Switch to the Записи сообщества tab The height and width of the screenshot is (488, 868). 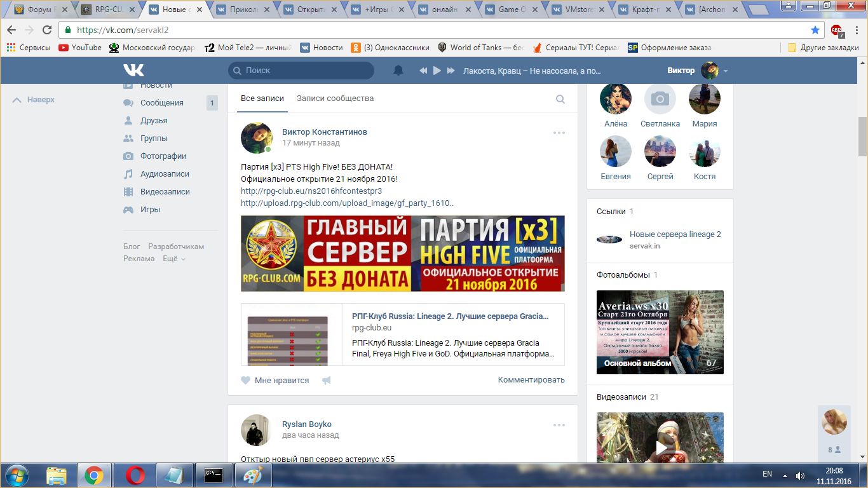click(x=335, y=98)
